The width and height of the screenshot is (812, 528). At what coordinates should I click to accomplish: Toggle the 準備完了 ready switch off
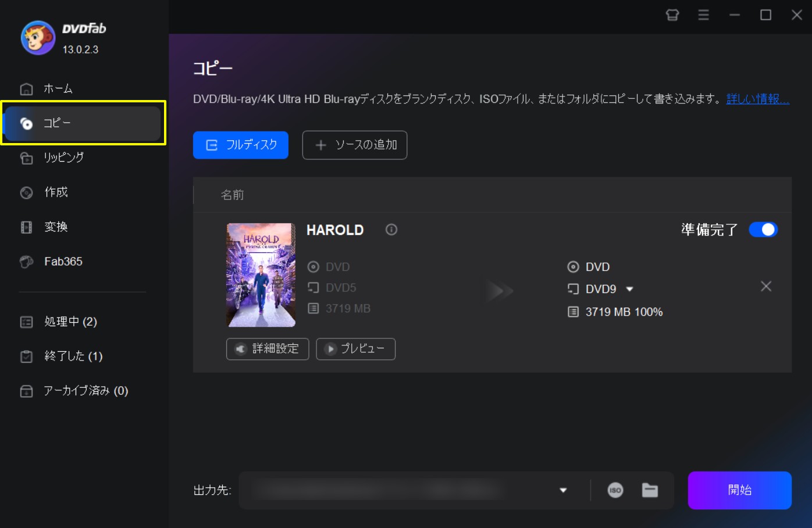[x=763, y=230]
